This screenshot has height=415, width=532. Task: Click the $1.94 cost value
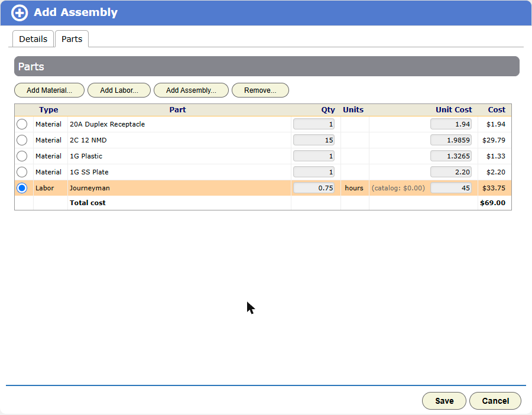click(496, 124)
